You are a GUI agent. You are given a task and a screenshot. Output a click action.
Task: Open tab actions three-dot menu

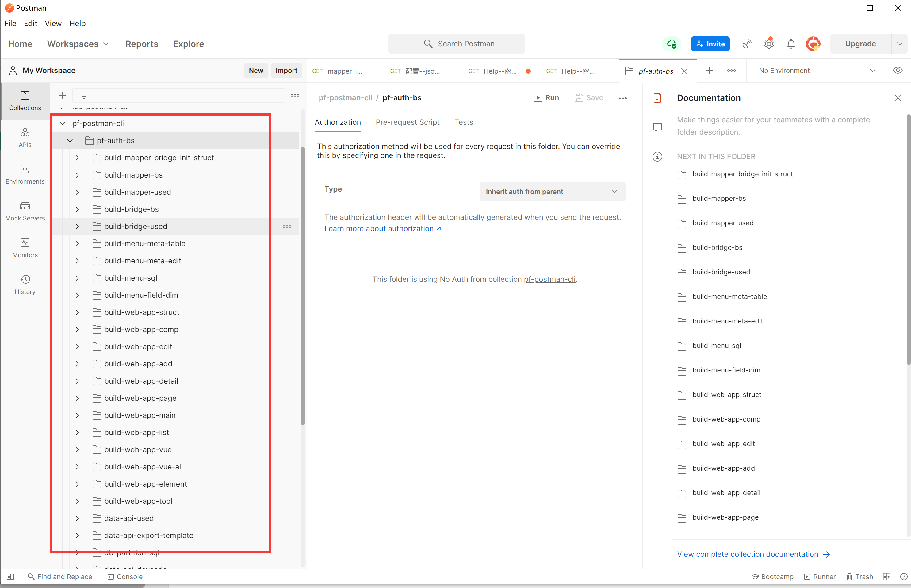(732, 71)
